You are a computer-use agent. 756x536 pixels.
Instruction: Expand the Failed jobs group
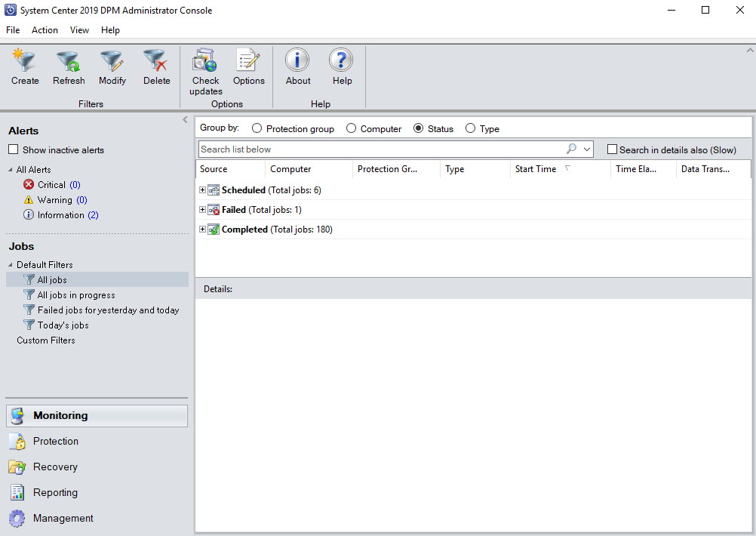pyautogui.click(x=201, y=209)
